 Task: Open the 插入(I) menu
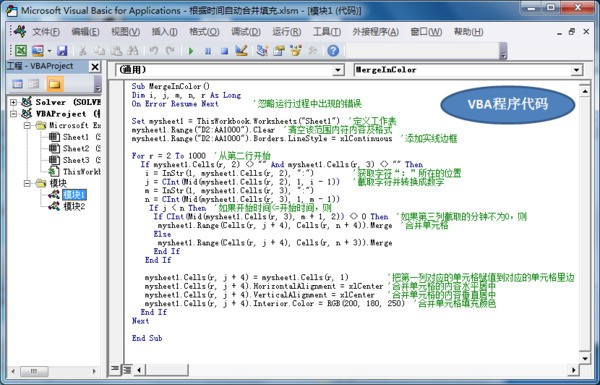[x=165, y=32]
